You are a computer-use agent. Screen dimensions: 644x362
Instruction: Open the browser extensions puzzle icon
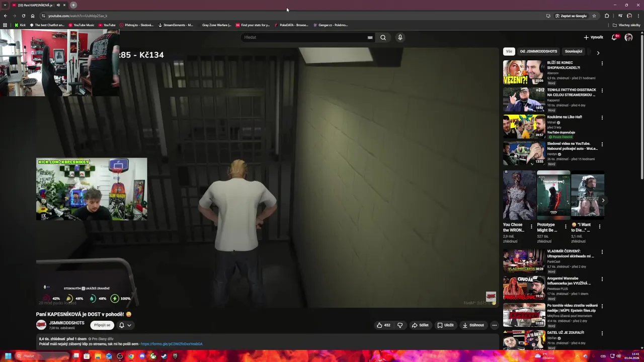click(607, 16)
